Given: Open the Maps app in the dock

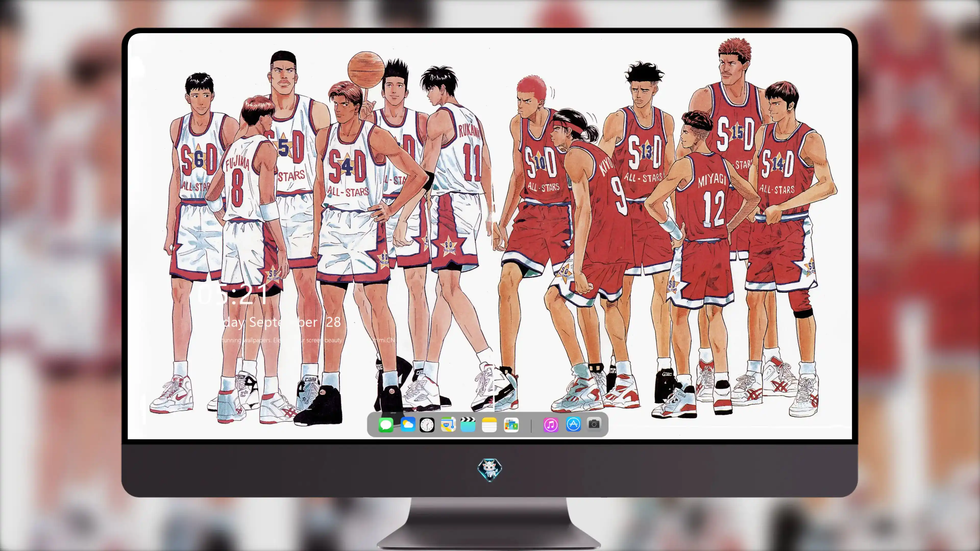Looking at the screenshot, I should (448, 424).
